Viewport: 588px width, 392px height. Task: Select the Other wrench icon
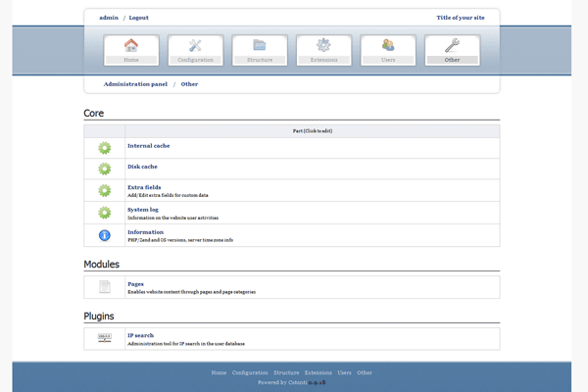[452, 45]
